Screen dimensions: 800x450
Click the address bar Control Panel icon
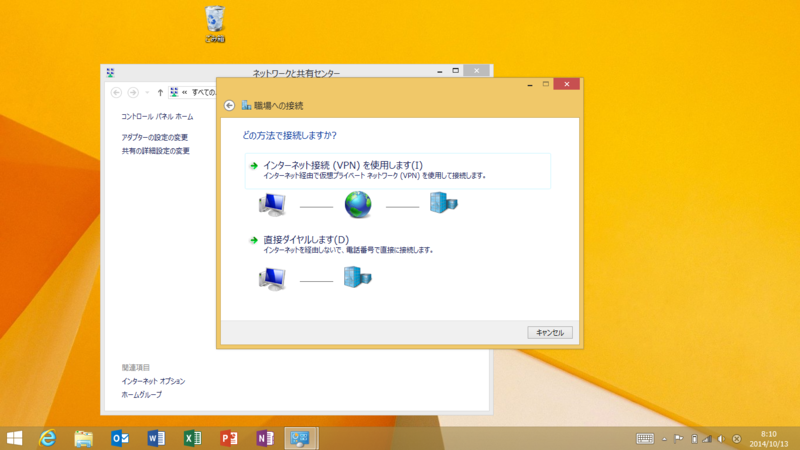pos(174,92)
